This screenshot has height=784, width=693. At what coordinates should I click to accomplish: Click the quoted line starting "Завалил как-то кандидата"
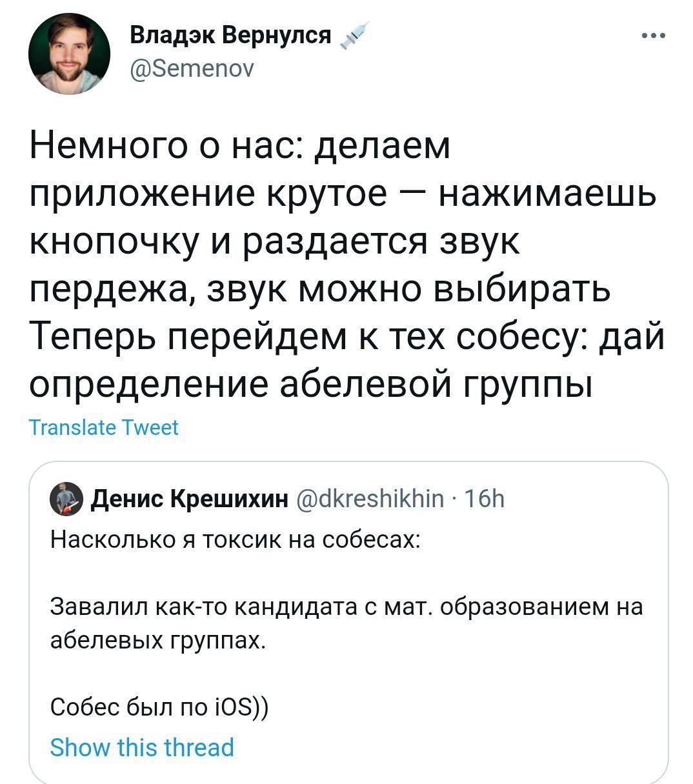point(346,607)
